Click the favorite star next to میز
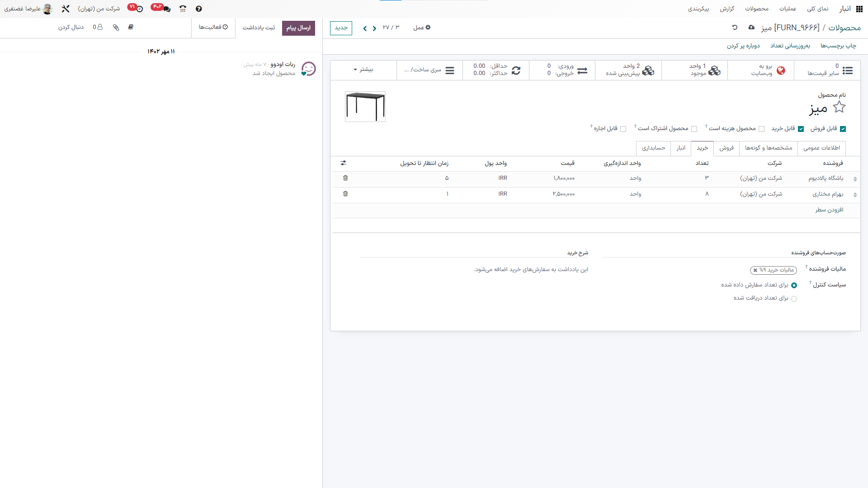868x488 pixels. [839, 107]
